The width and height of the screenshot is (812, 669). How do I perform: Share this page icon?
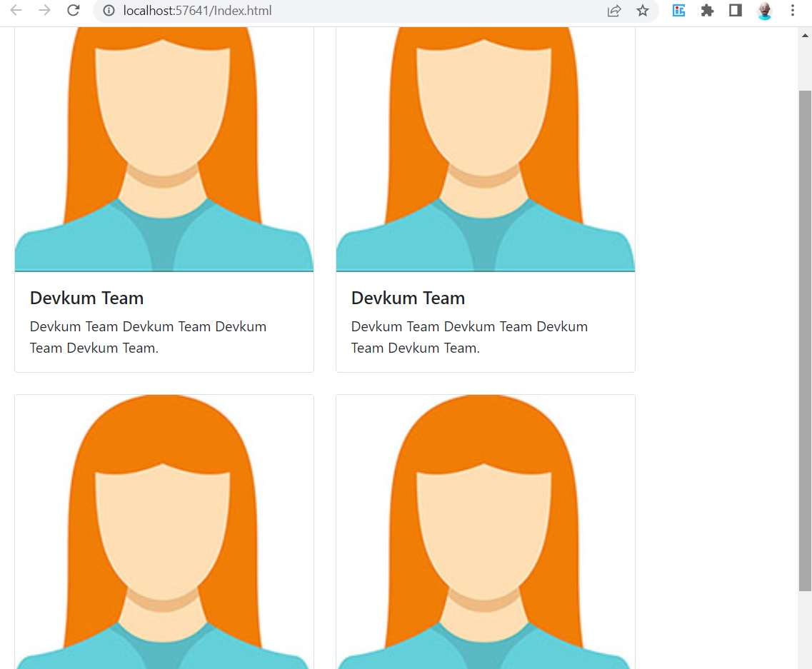[x=614, y=11]
